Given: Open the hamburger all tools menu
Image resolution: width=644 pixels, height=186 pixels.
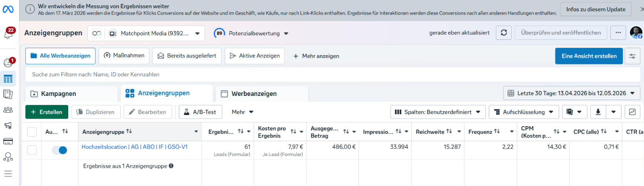Looking at the screenshot, I should 8,173.
